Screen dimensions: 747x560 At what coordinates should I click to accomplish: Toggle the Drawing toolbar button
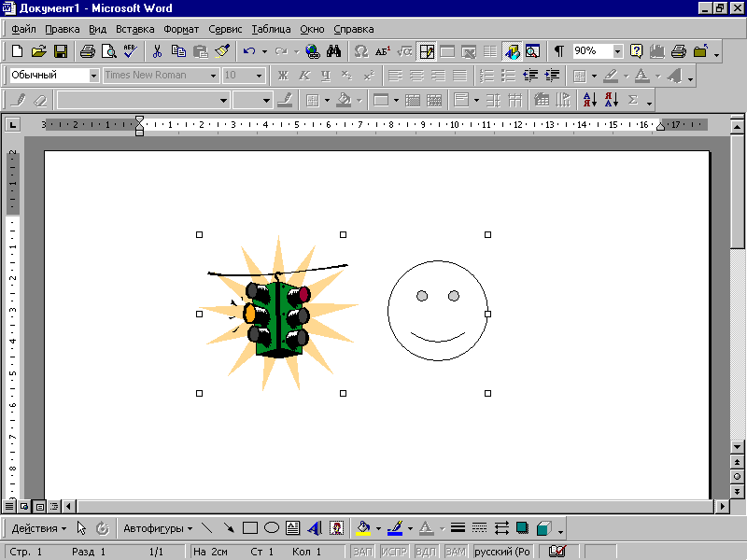[x=512, y=51]
